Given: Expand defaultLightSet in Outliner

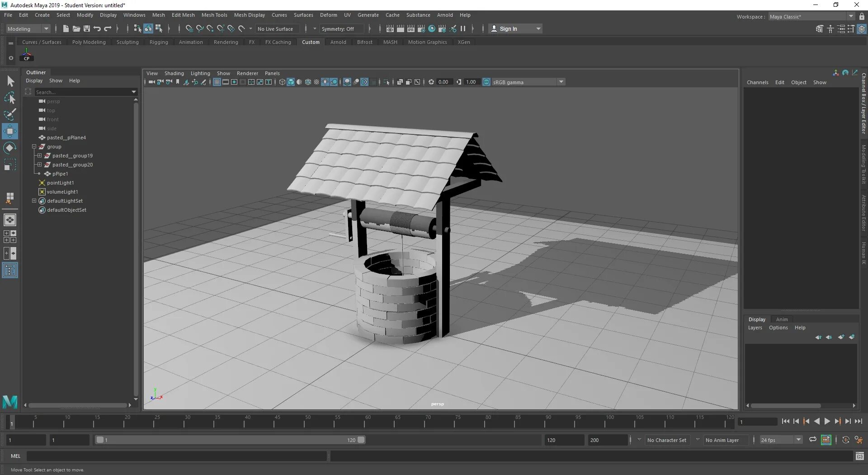Looking at the screenshot, I should pos(34,201).
